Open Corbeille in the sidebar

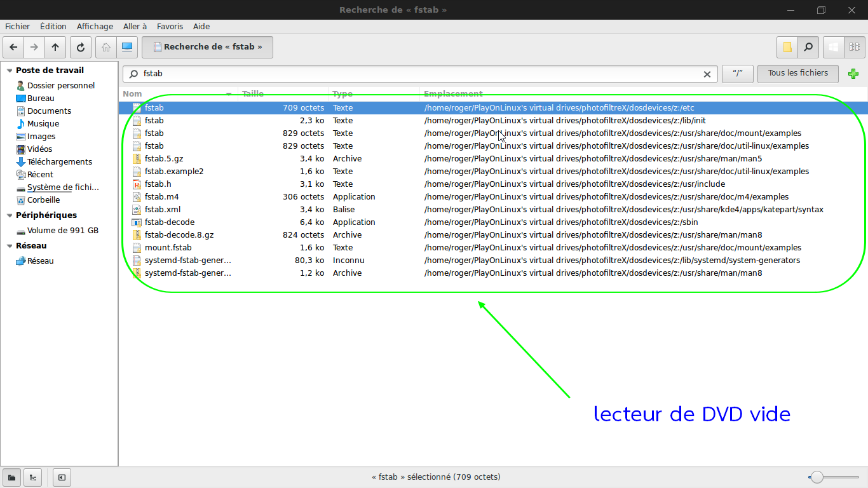(x=43, y=200)
